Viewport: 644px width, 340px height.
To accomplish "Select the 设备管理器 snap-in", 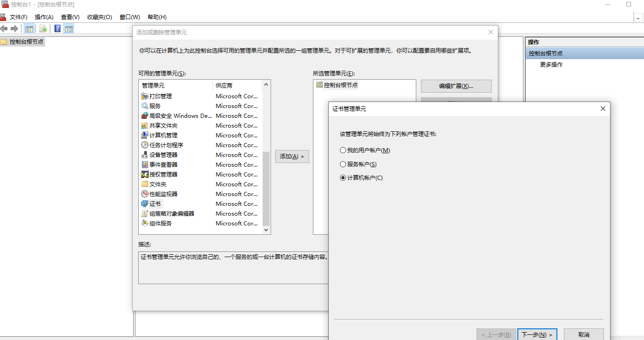I will coord(163,155).
